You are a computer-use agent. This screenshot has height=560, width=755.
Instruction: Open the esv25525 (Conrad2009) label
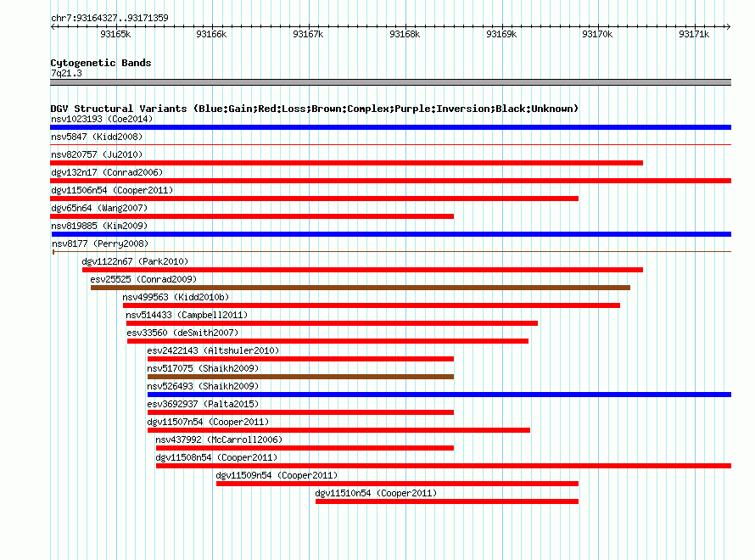[143, 279]
